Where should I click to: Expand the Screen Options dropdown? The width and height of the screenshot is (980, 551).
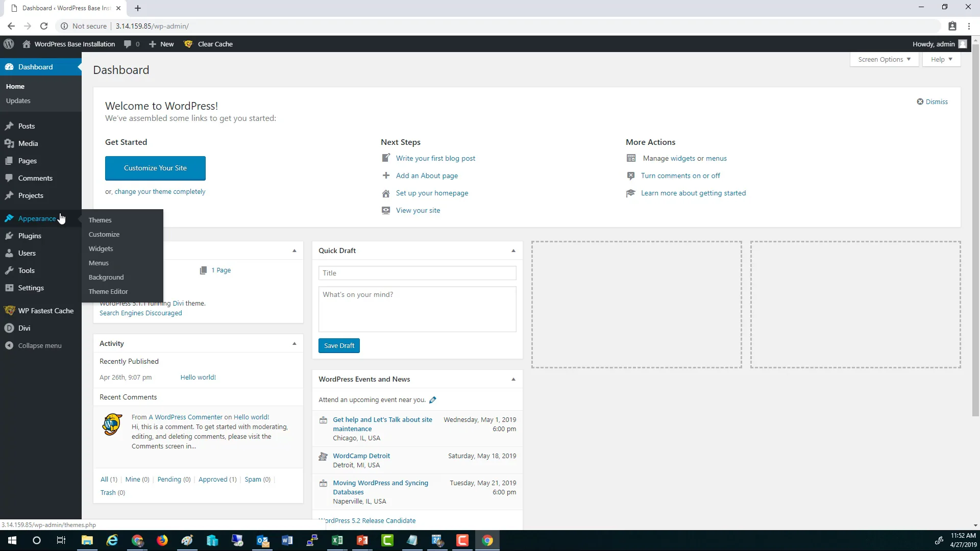click(x=885, y=60)
